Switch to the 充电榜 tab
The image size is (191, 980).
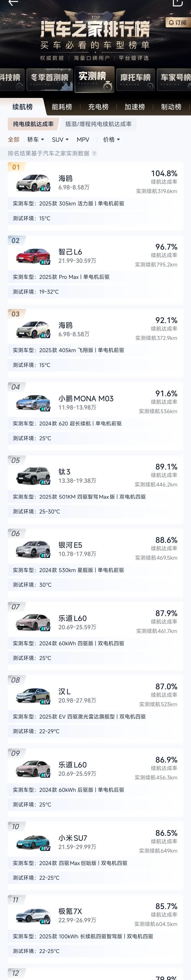[98, 107]
